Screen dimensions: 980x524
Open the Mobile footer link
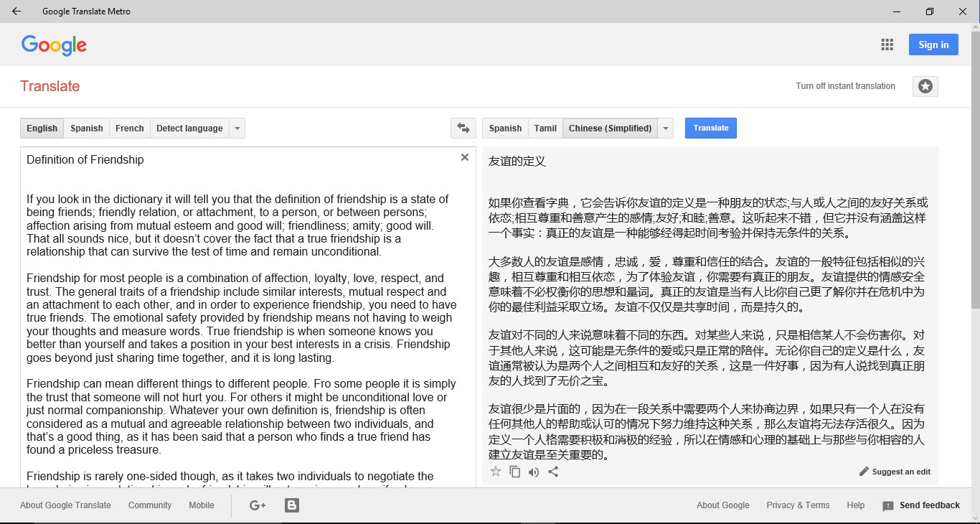(202, 505)
